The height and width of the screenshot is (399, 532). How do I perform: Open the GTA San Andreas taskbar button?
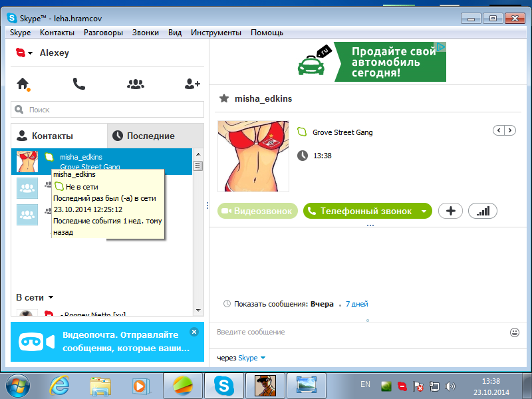pyautogui.click(x=265, y=386)
